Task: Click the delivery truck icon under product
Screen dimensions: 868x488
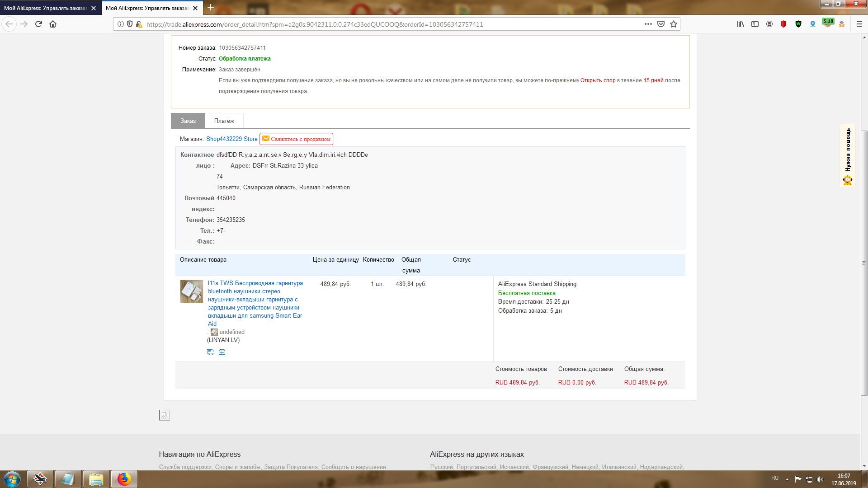Action: pyautogui.click(x=211, y=352)
